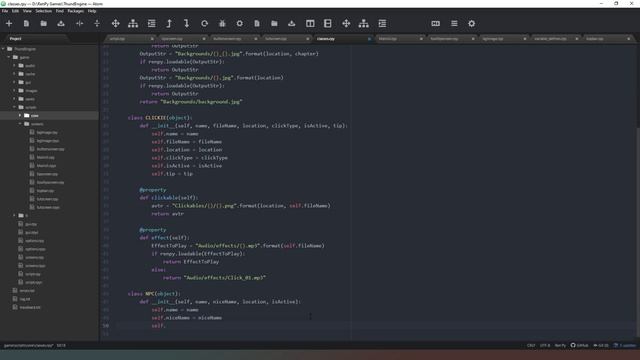Image resolution: width=640 pixels, height=360 pixels.
Task: Click the second four-arrow move toolbar icon
Action: coord(346,24)
